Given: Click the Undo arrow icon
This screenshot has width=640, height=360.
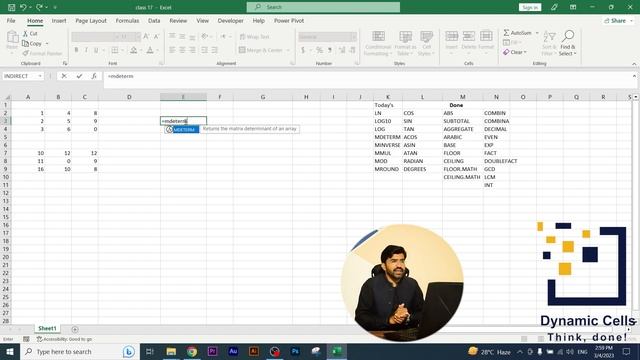Looking at the screenshot, I should pyautogui.click(x=23, y=7).
